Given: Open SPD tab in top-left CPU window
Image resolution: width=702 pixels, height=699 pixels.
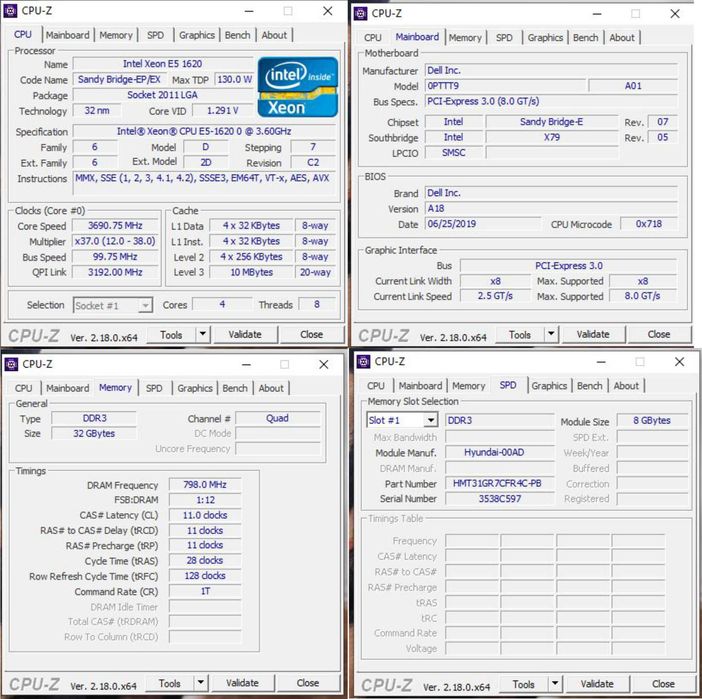Looking at the screenshot, I should pyautogui.click(x=155, y=35).
